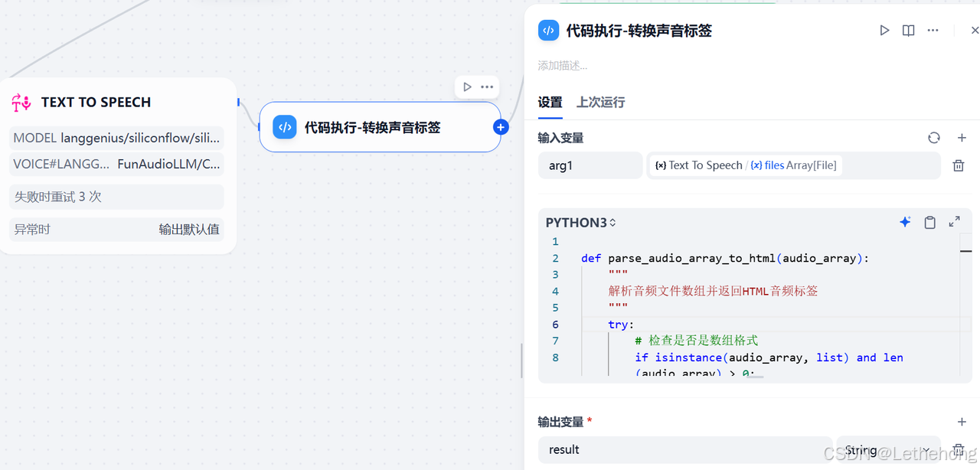
Task: Open the String type dropdown for result
Action: (x=888, y=450)
